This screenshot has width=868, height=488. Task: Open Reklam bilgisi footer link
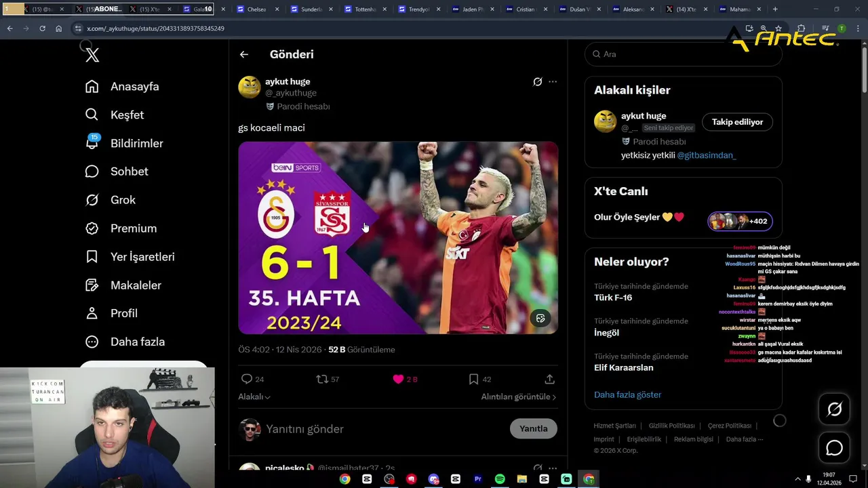[693, 439]
